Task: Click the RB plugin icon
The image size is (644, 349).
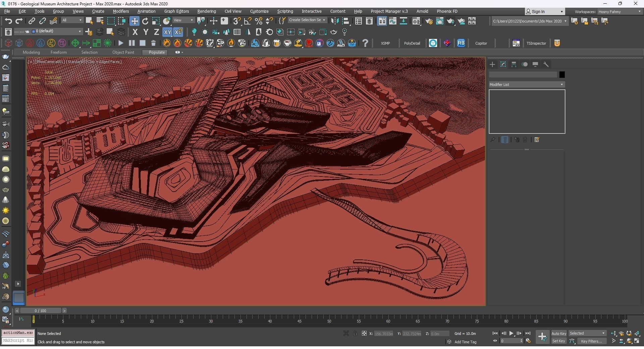Action: click(x=461, y=43)
